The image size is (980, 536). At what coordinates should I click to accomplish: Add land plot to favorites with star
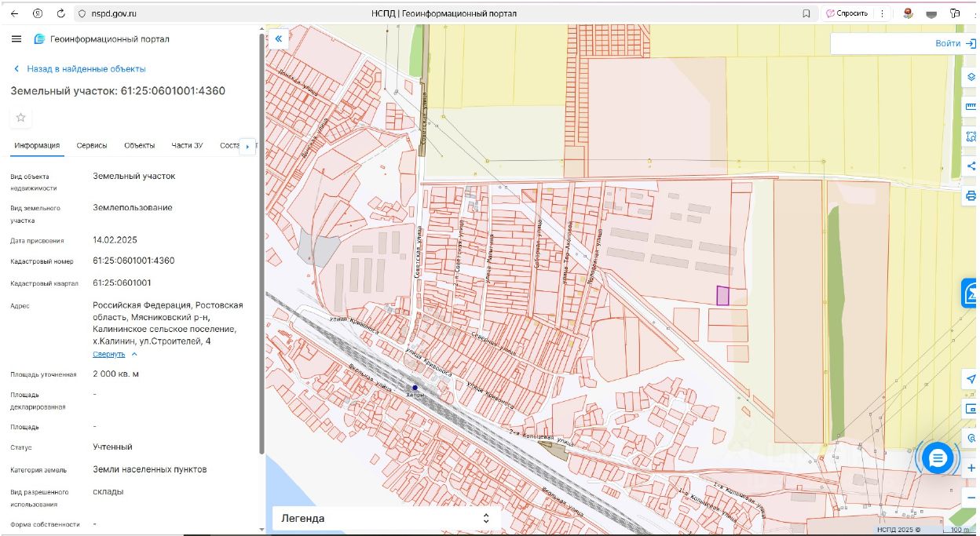[21, 118]
